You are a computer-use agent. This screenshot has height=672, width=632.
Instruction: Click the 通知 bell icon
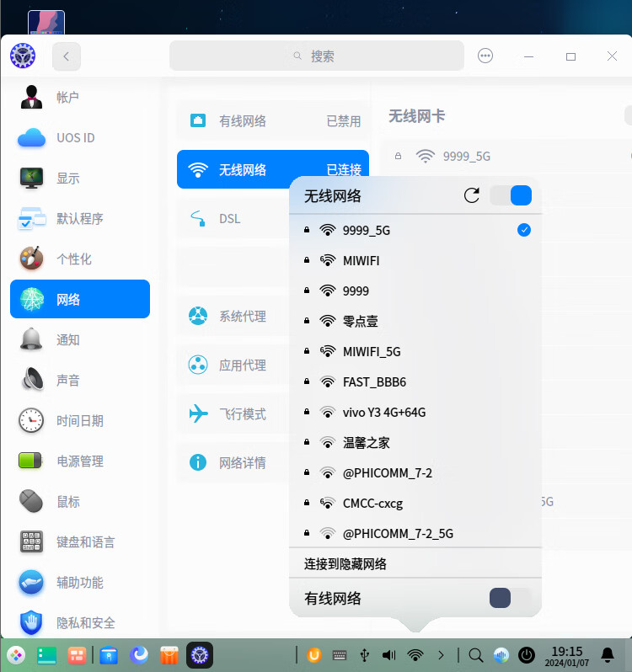tap(31, 339)
